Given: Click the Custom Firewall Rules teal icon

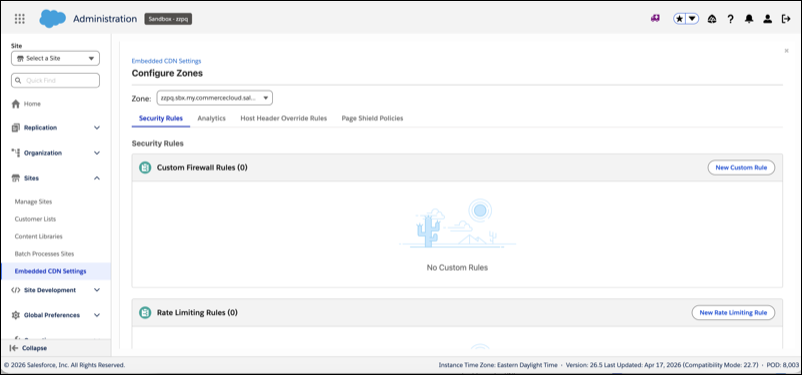Looking at the screenshot, I should tap(145, 167).
